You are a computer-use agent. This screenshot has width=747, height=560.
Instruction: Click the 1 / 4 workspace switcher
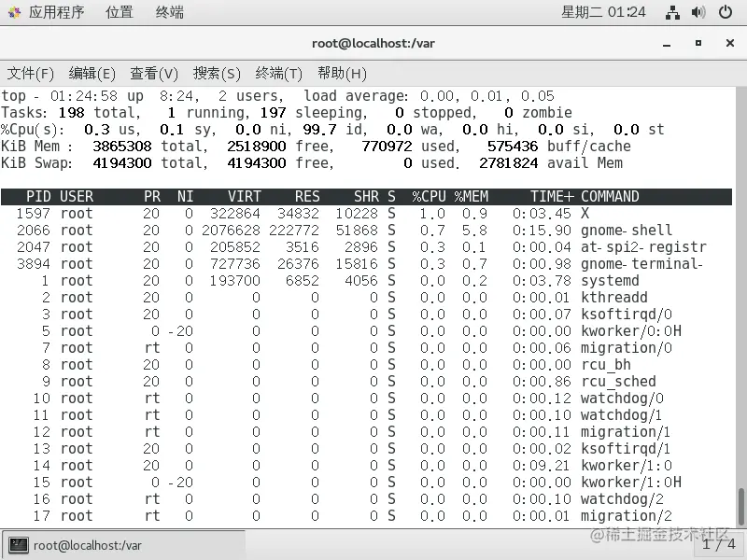coord(719,544)
